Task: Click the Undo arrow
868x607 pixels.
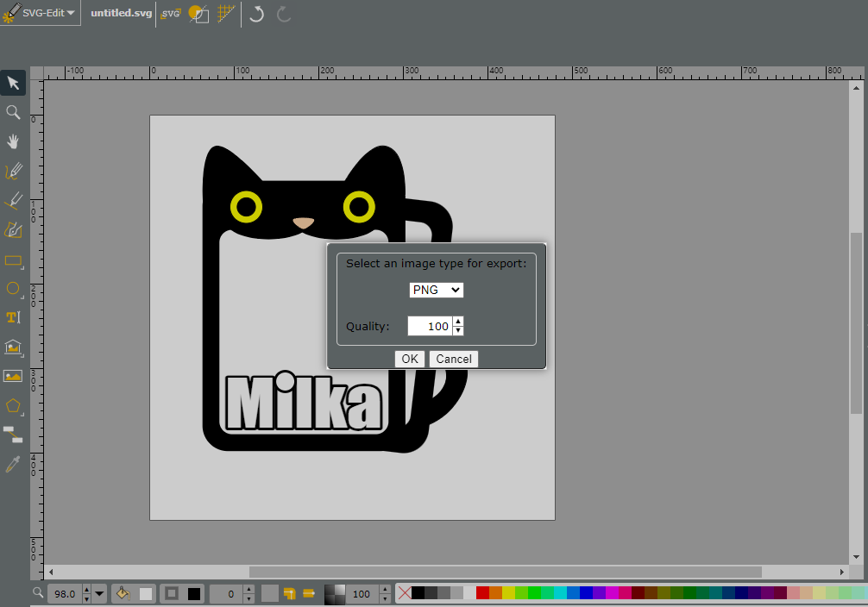Action: [256, 13]
